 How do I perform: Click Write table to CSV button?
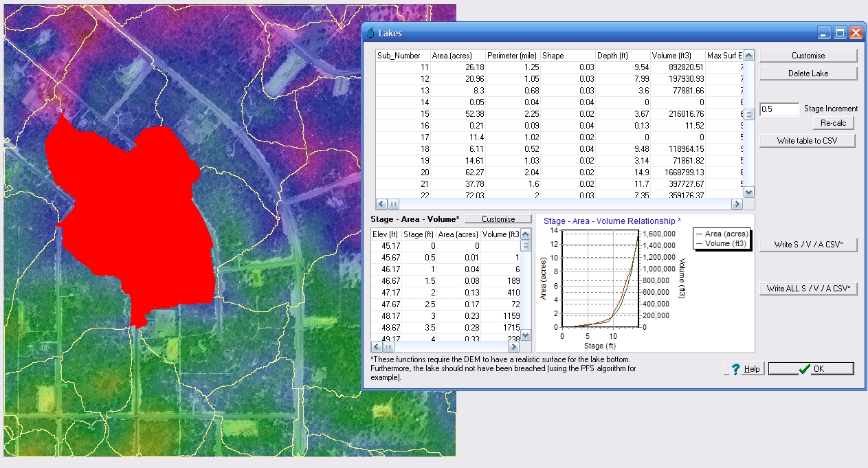coord(808,141)
